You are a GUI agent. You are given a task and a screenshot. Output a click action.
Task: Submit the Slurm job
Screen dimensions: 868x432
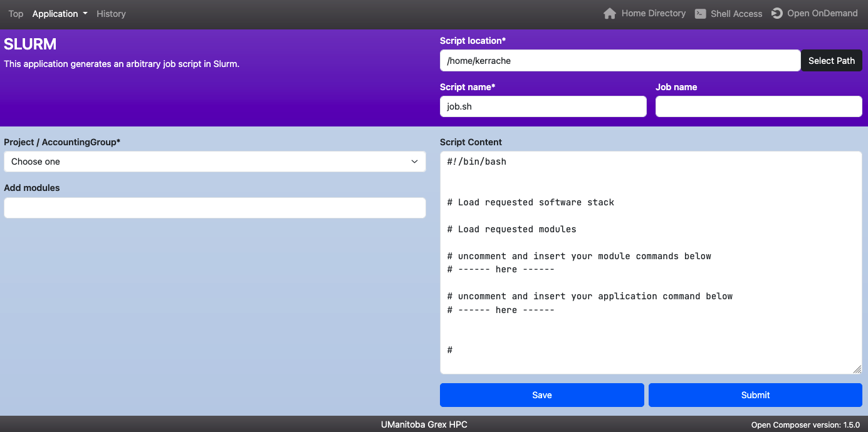[755, 395]
